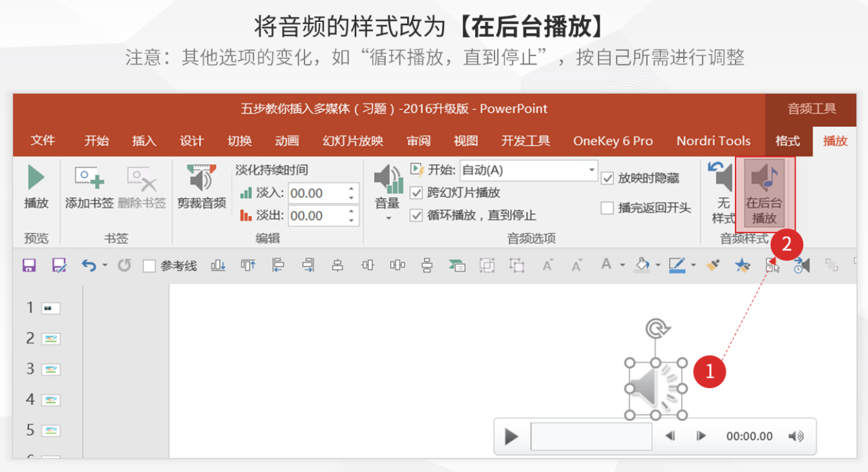The height and width of the screenshot is (472, 868).
Task: Increase 淡入 fade-in with up stepper arrow
Action: pos(351,189)
